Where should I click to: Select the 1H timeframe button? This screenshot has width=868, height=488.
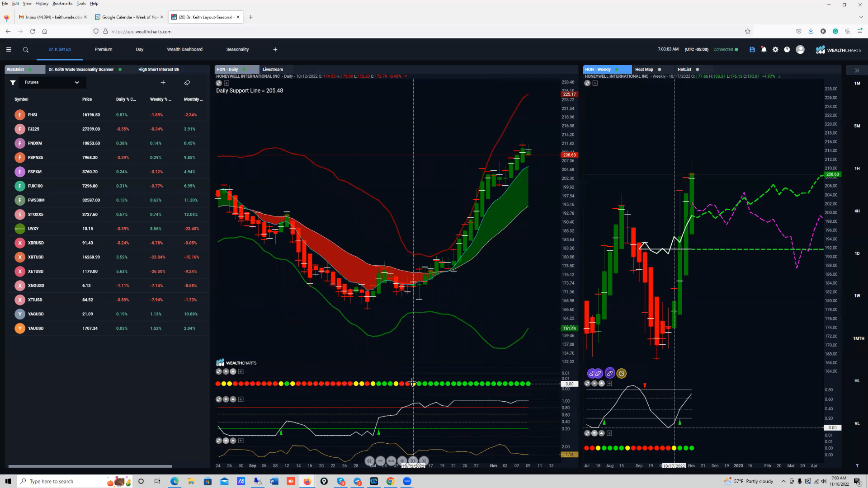tap(857, 169)
